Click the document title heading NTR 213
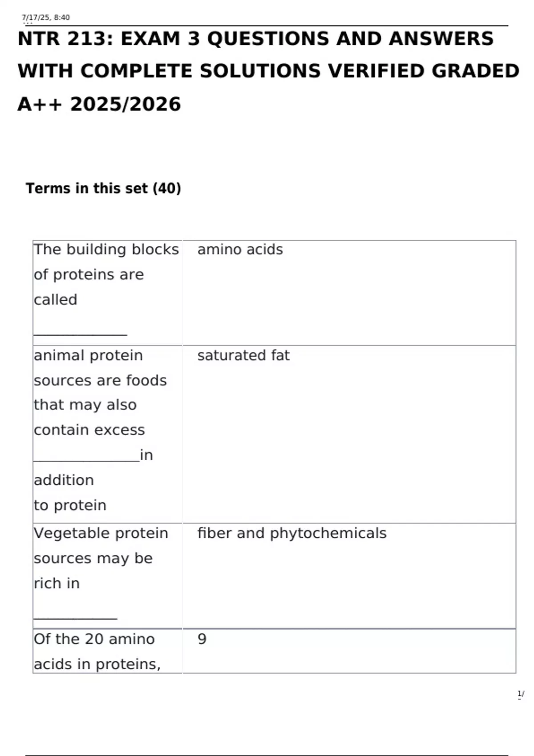This screenshot has width=534, height=756. click(x=268, y=71)
